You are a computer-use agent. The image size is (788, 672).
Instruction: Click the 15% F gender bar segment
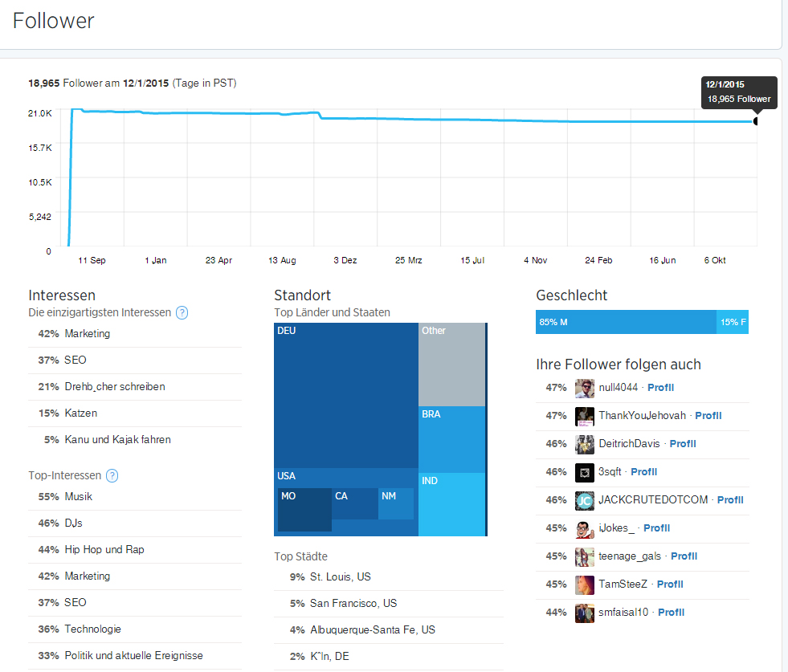(732, 322)
